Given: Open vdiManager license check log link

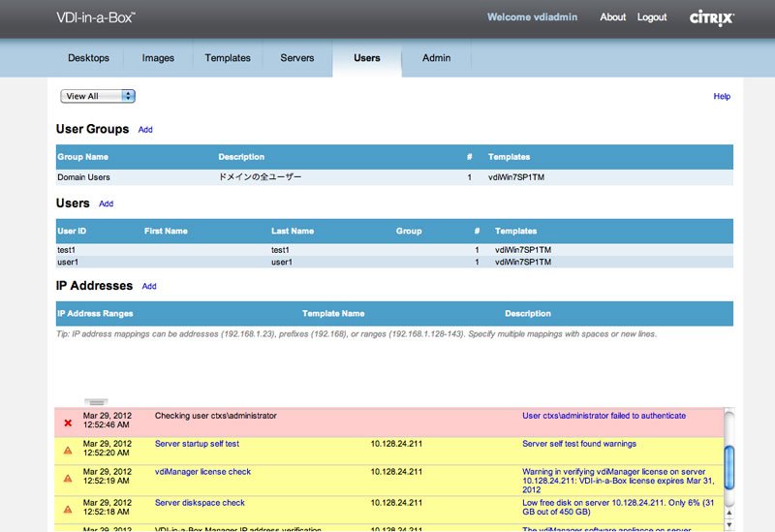Looking at the screenshot, I should [202, 472].
